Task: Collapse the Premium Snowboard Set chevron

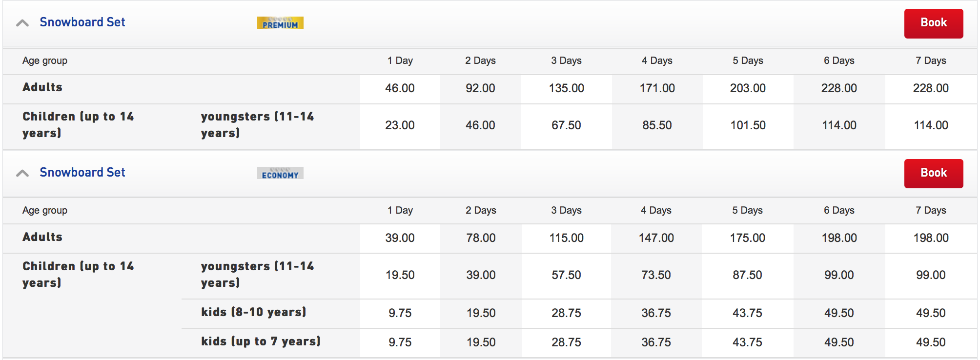Action: [22, 23]
